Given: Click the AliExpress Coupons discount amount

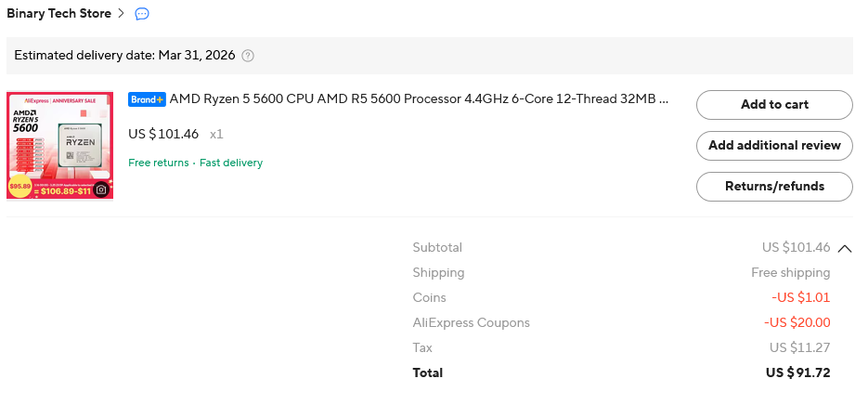Looking at the screenshot, I should click(x=797, y=323).
